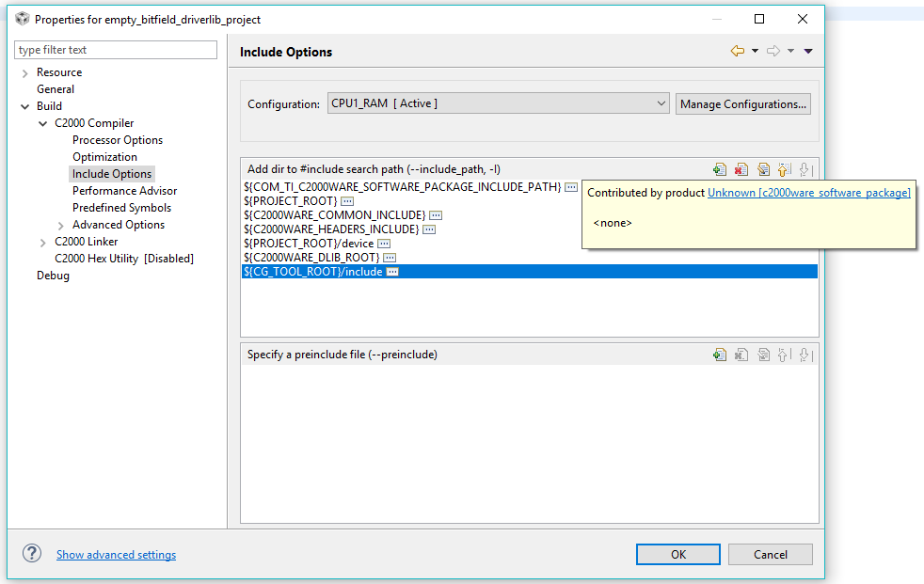Screen dimensions: 924x584
Task: Expand the Resource tree node
Action: point(24,73)
